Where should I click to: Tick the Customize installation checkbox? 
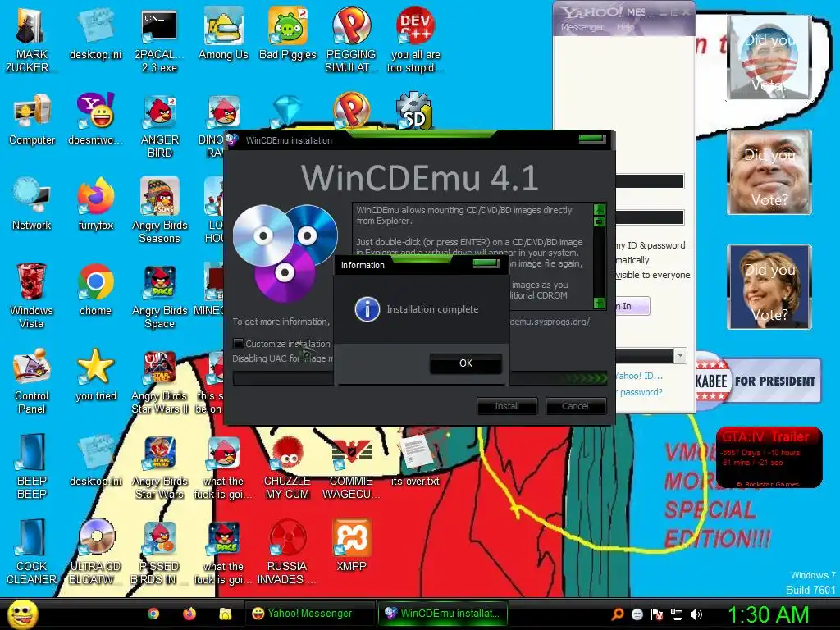tap(239, 344)
